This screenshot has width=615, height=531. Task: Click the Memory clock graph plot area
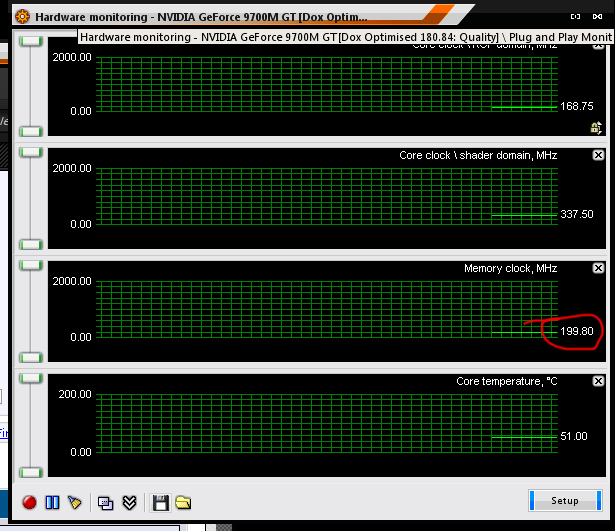[x=327, y=309]
